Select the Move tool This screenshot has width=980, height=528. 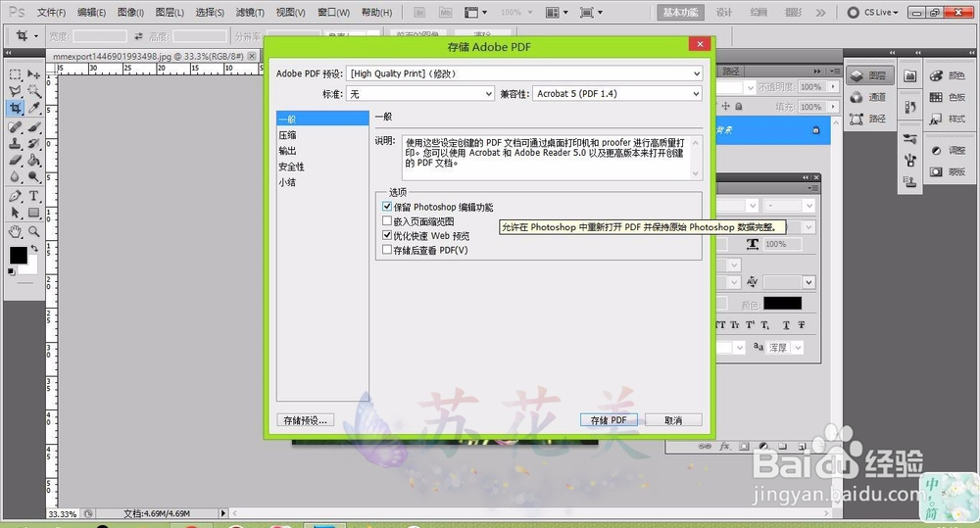(x=33, y=75)
